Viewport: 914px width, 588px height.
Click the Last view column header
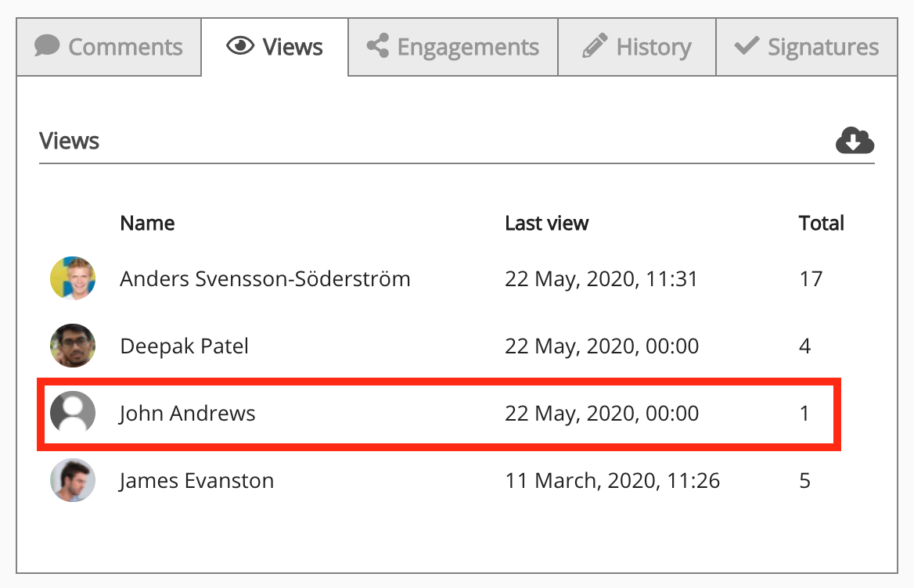(546, 223)
